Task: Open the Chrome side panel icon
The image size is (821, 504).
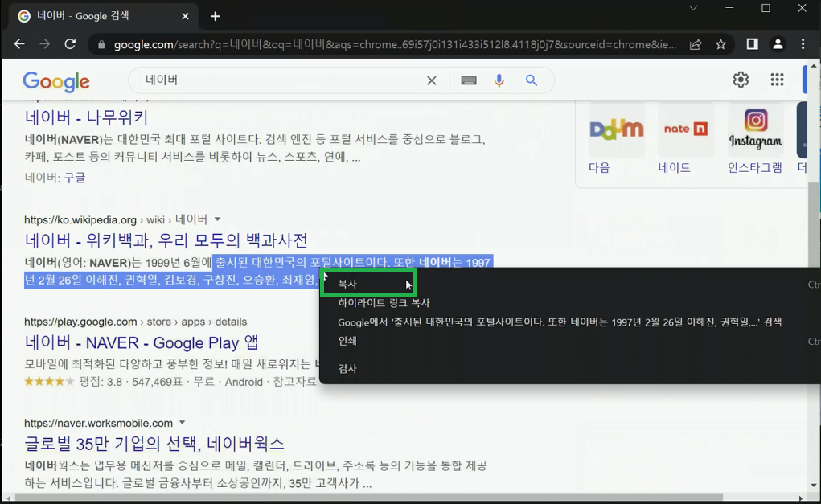Action: point(752,44)
